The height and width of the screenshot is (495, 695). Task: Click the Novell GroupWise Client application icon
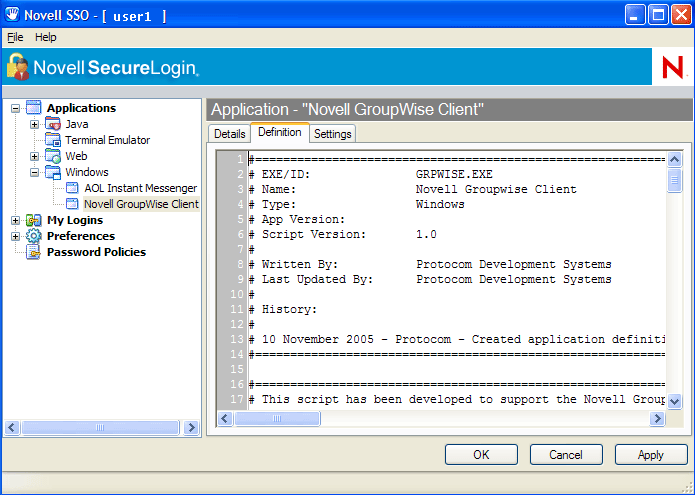tap(72, 204)
